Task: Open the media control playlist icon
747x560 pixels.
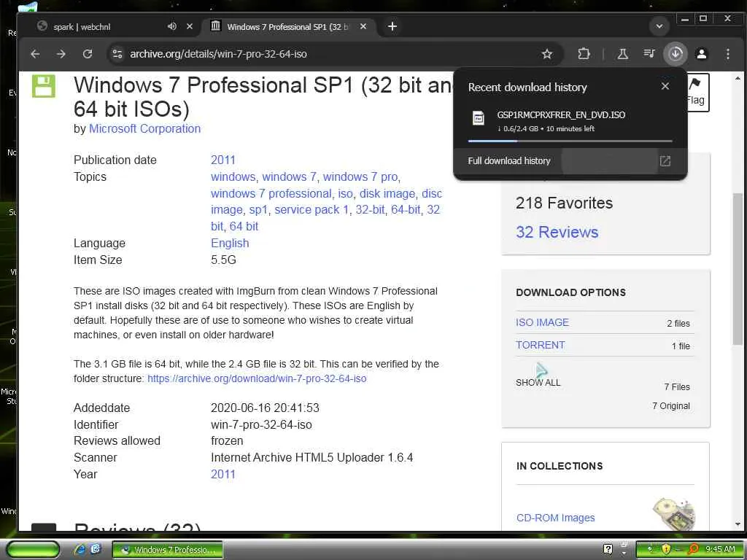Action: 649,54
